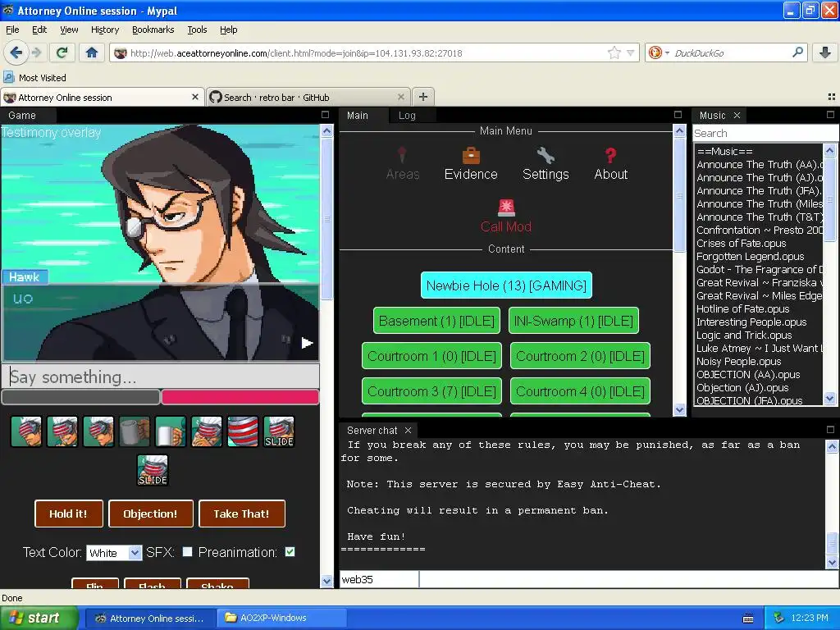Screen dimensions: 840x630
Task: Play Crises of Fate.opus track
Action: 741,243
